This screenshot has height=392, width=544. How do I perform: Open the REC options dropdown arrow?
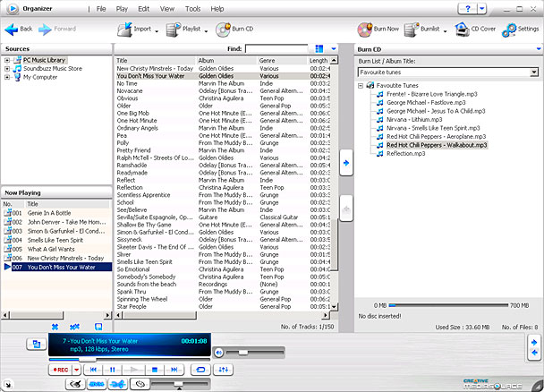[x=77, y=370]
